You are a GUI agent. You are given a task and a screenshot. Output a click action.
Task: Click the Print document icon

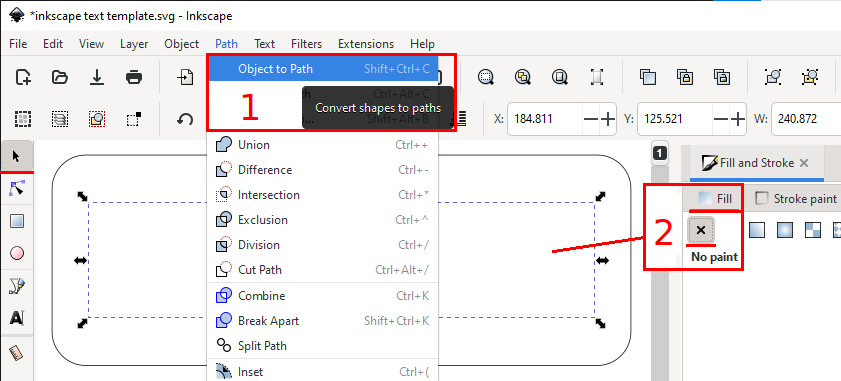(x=134, y=77)
